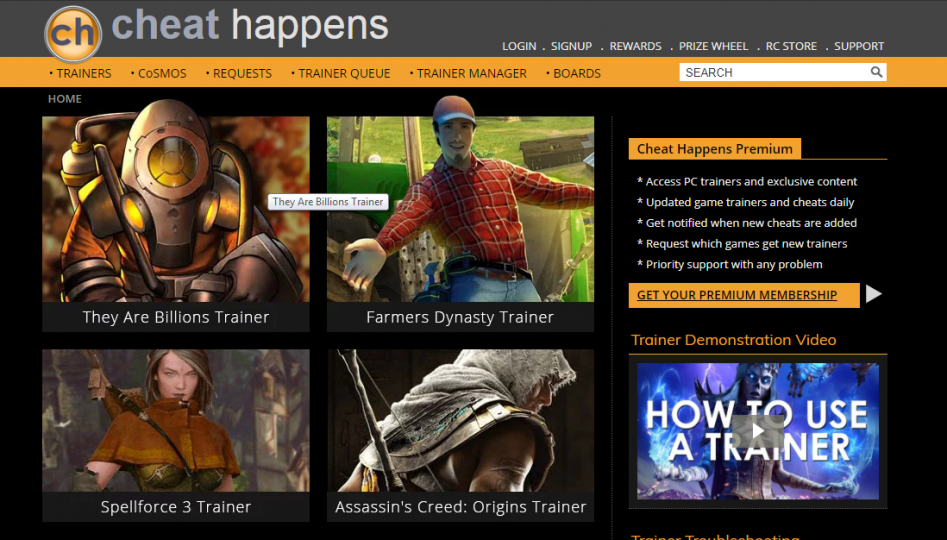Click the arrow next to premium membership
947x540 pixels.
874,294
